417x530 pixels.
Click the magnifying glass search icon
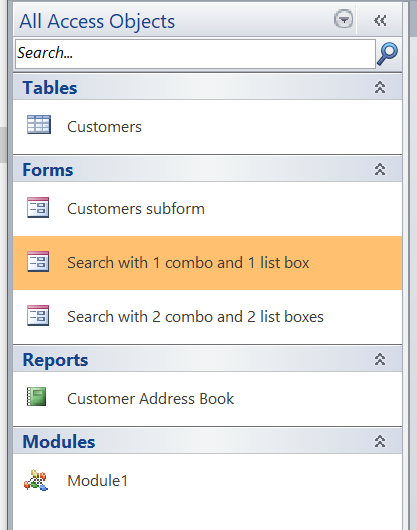point(388,54)
